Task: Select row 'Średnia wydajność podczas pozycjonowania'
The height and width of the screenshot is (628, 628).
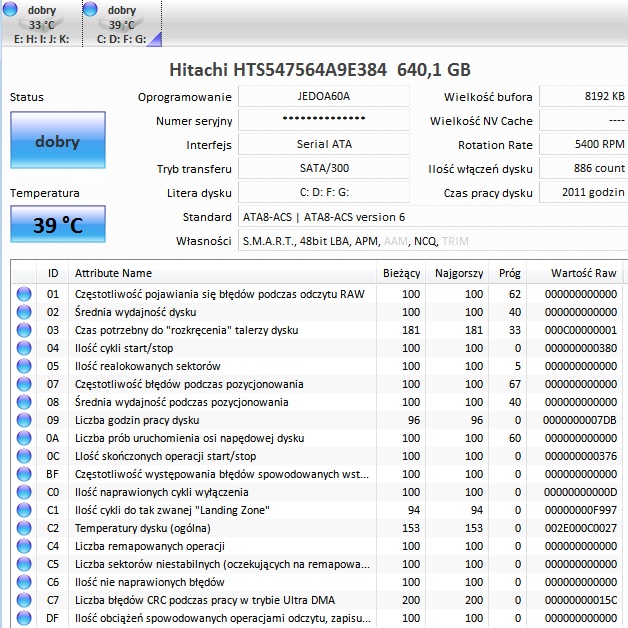Action: (x=317, y=402)
